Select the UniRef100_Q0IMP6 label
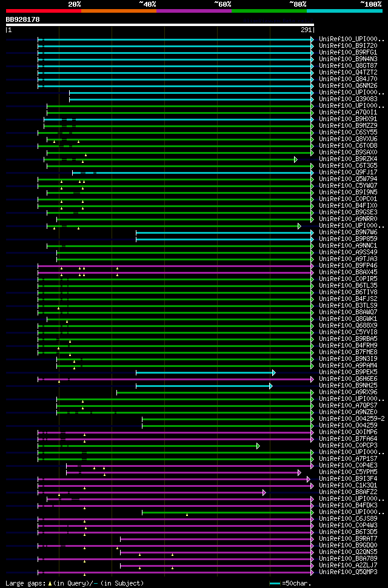The width and height of the screenshot is (388, 588). pos(348,432)
